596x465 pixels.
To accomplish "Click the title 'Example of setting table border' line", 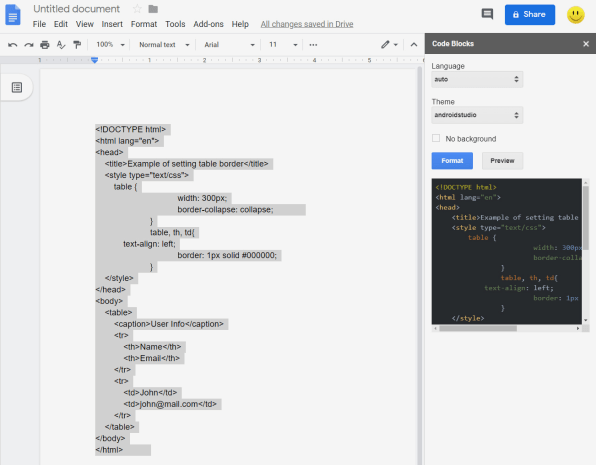I will click(187, 164).
